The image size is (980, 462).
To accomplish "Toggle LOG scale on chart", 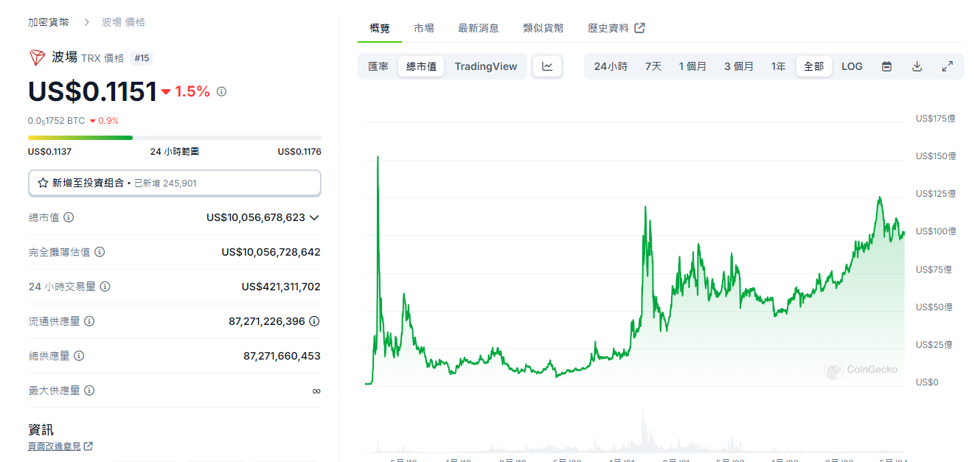I will tap(852, 66).
